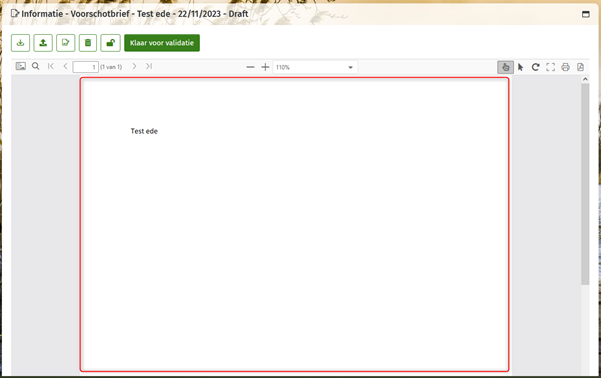This screenshot has width=601, height=378.
Task: Click the 'Test ede' text in document
Action: pos(144,131)
